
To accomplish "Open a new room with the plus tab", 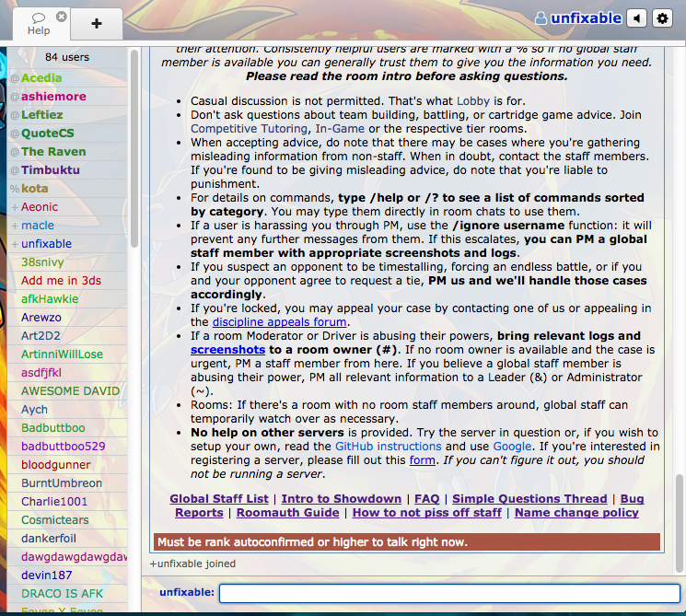I will (x=97, y=23).
